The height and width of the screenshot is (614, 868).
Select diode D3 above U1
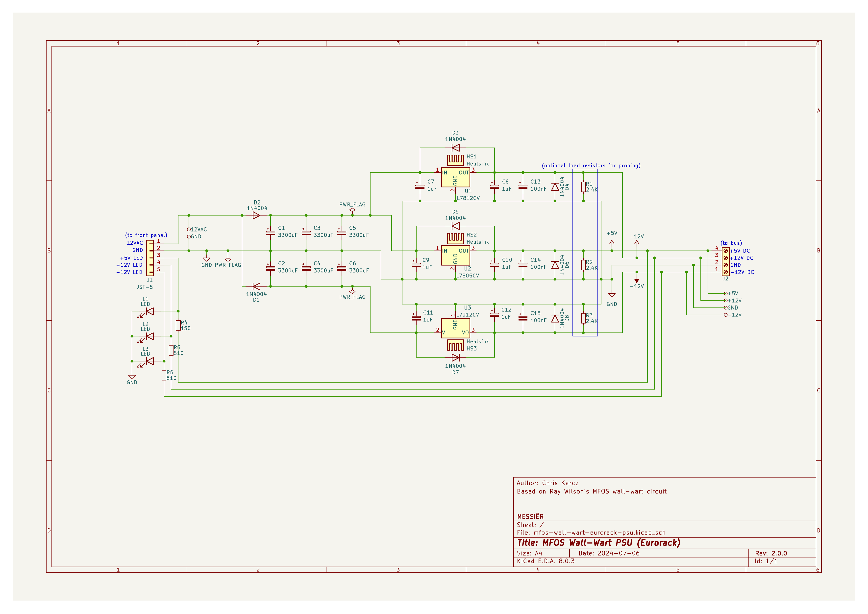pos(456,148)
